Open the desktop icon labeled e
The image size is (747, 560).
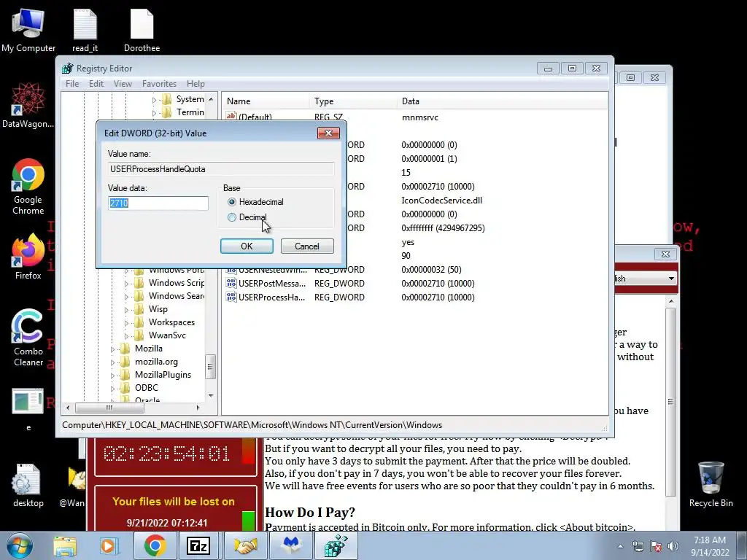pos(28,410)
